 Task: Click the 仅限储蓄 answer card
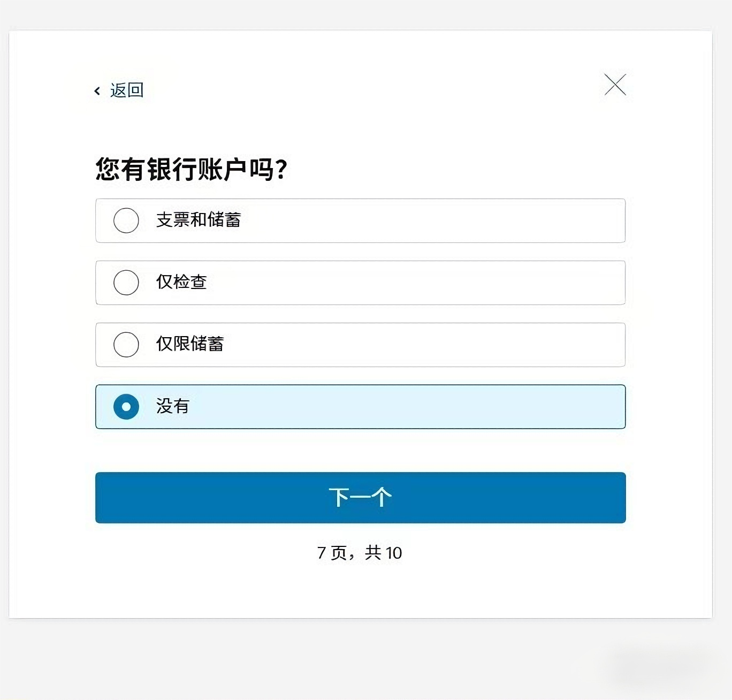pyautogui.click(x=360, y=345)
